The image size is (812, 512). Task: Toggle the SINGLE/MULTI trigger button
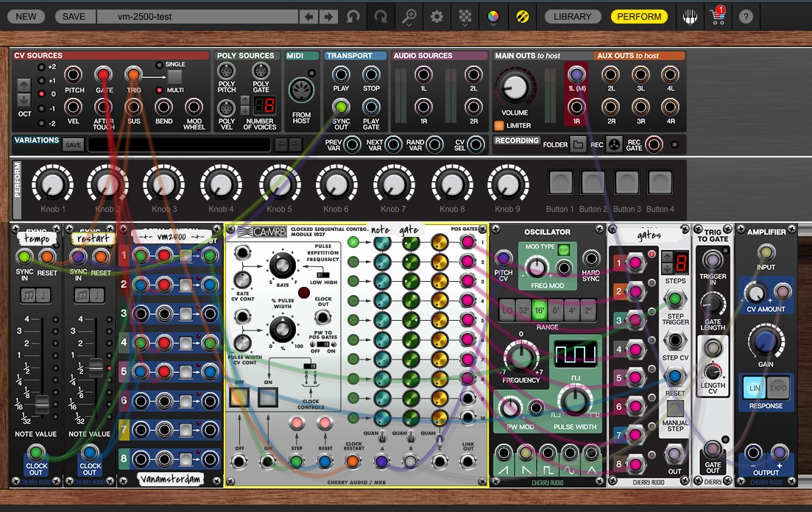pos(175,77)
